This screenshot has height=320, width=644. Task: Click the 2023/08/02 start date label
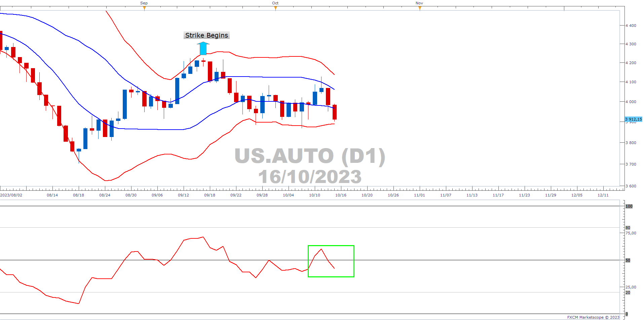coord(11,195)
